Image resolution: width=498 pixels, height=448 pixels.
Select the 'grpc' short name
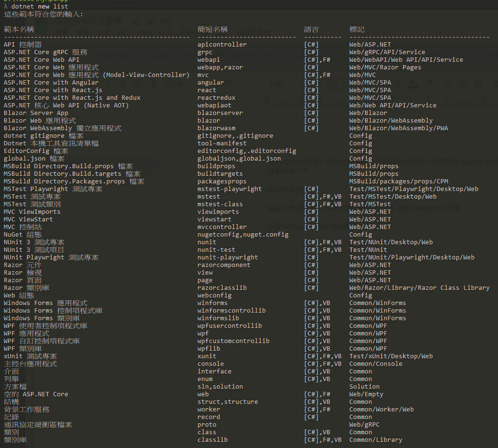pyautogui.click(x=205, y=52)
